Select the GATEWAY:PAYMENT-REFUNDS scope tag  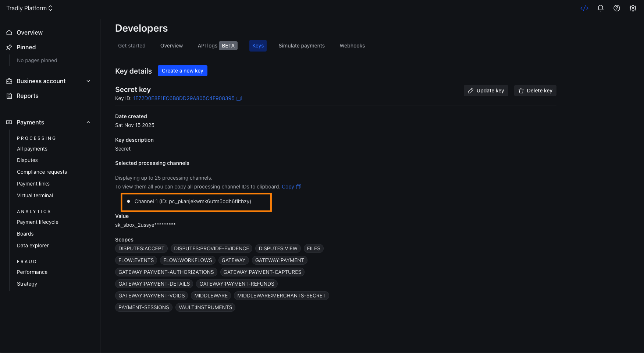click(236, 284)
